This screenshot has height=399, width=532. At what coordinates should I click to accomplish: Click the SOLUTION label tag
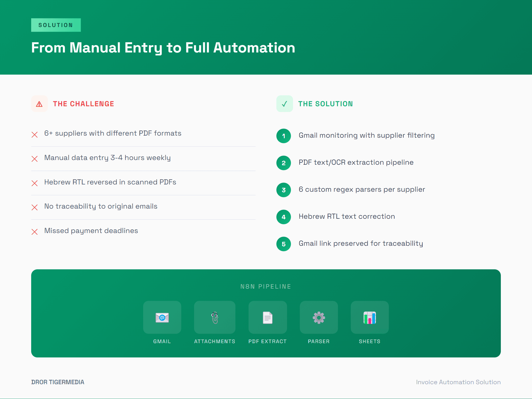tap(56, 25)
